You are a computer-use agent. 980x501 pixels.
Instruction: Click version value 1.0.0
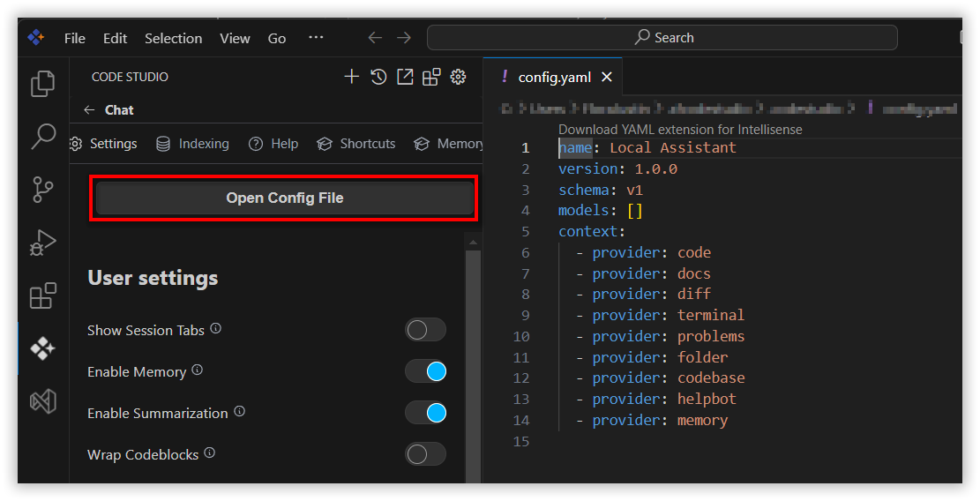[x=655, y=168]
